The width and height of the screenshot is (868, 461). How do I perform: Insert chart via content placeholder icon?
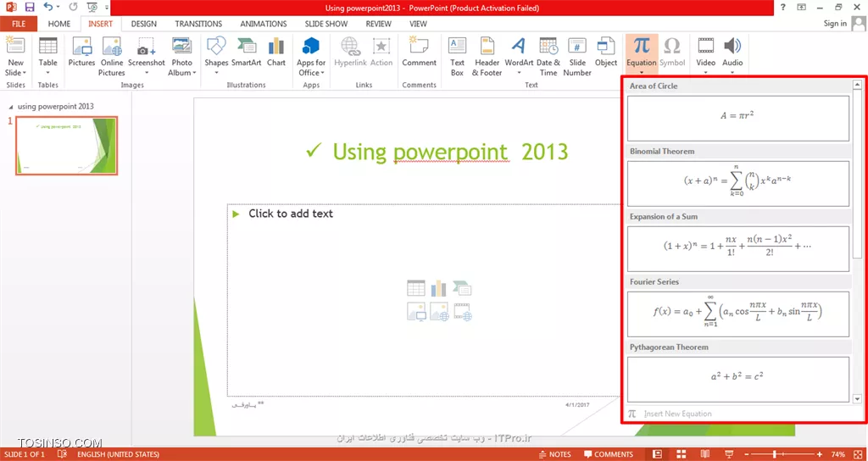pos(438,288)
